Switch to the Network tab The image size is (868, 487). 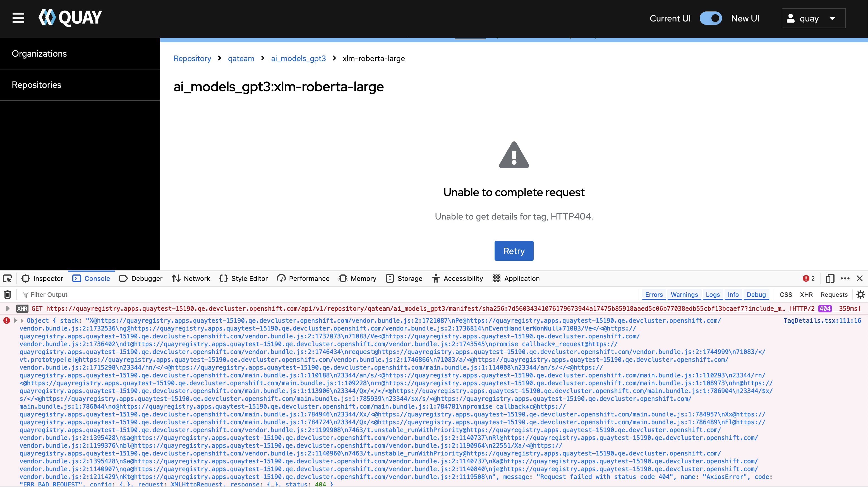(191, 279)
